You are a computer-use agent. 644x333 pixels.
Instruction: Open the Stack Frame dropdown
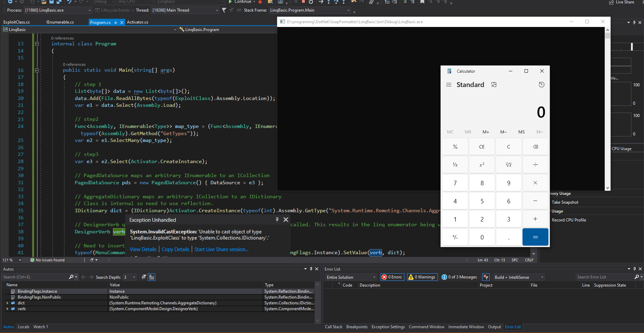pyautogui.click(x=310, y=10)
